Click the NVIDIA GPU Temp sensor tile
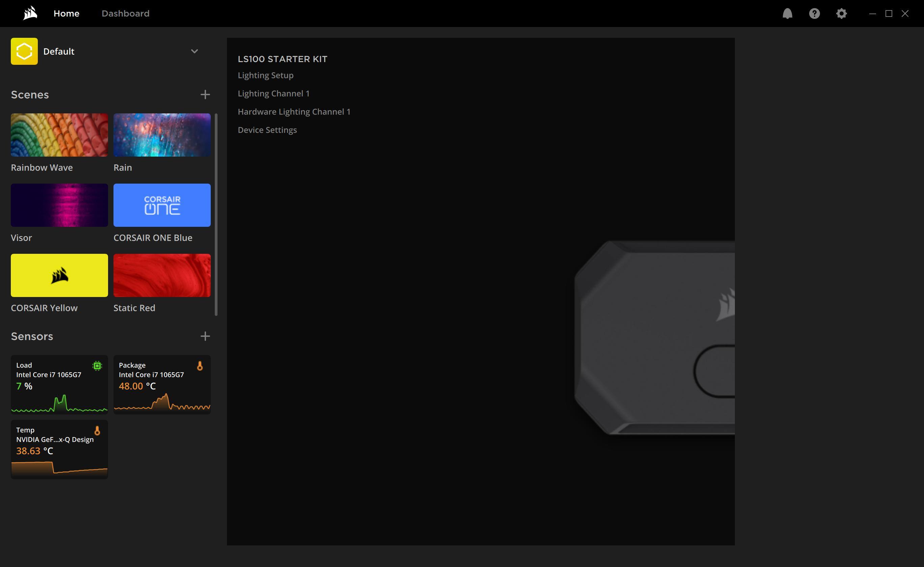The image size is (924, 567). tap(59, 449)
